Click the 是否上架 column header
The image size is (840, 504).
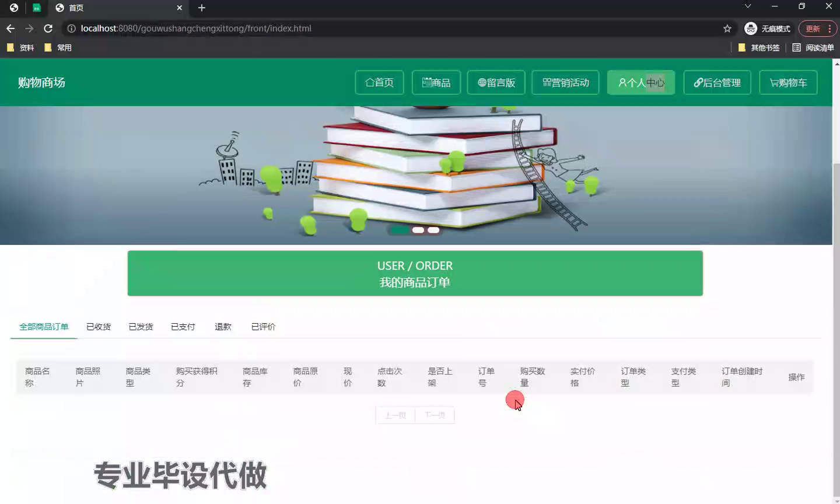[x=440, y=377]
